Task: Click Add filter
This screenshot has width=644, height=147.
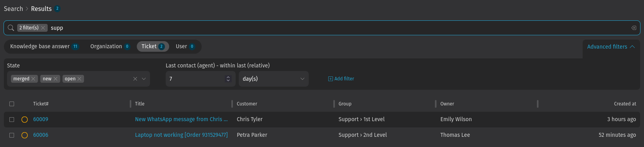Action: (341, 79)
